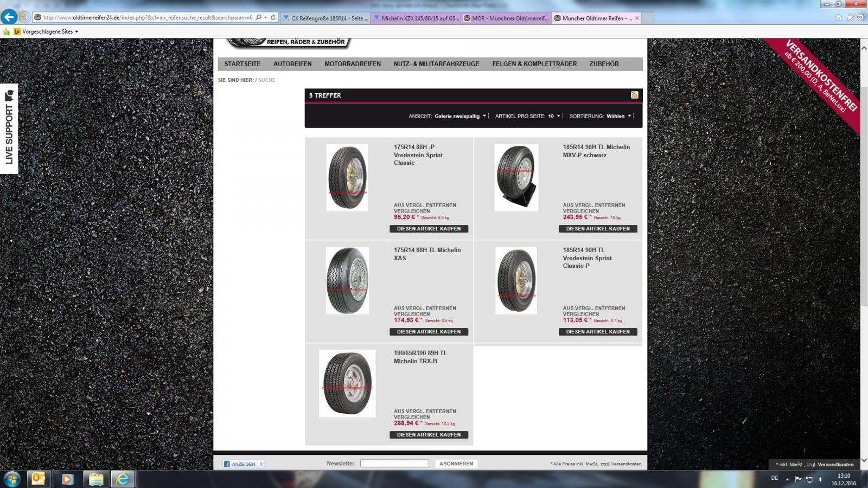Viewport: 868px width, 488px height.
Task: Open 175R14 88H Vredestein Sprint Classic title
Action: 418,155
